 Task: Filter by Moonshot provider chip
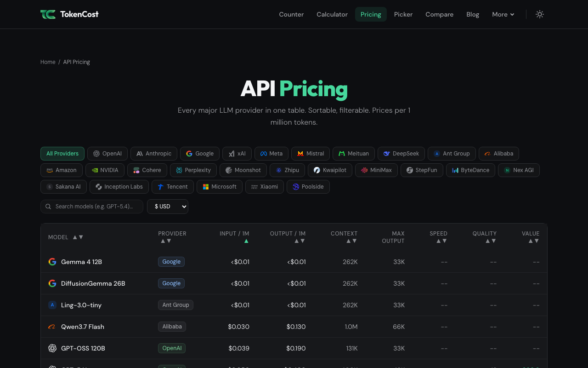tap(243, 170)
